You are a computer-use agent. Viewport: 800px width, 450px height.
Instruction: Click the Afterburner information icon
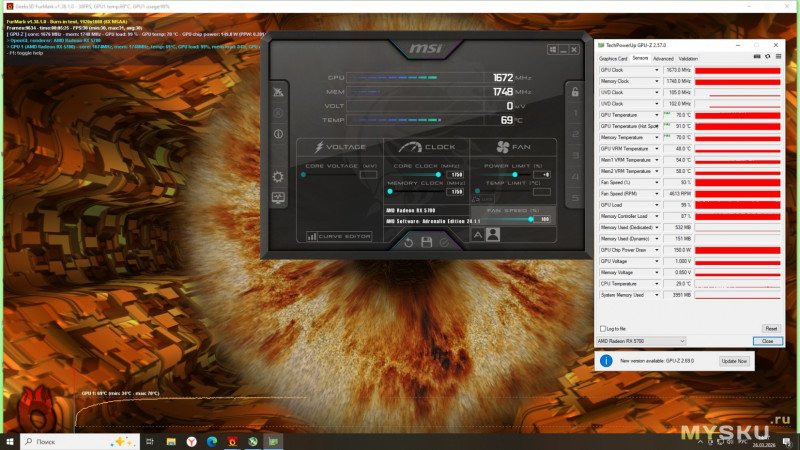point(278,134)
